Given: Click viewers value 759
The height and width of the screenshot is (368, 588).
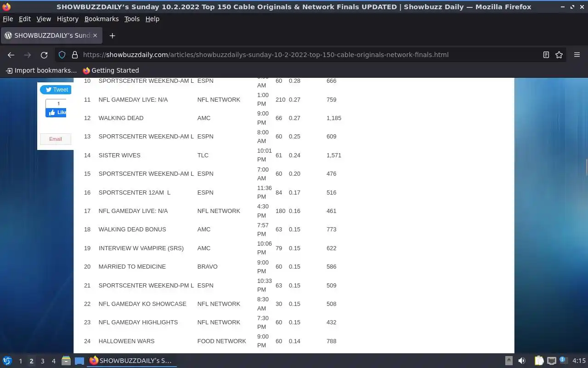Looking at the screenshot, I should 332,100.
